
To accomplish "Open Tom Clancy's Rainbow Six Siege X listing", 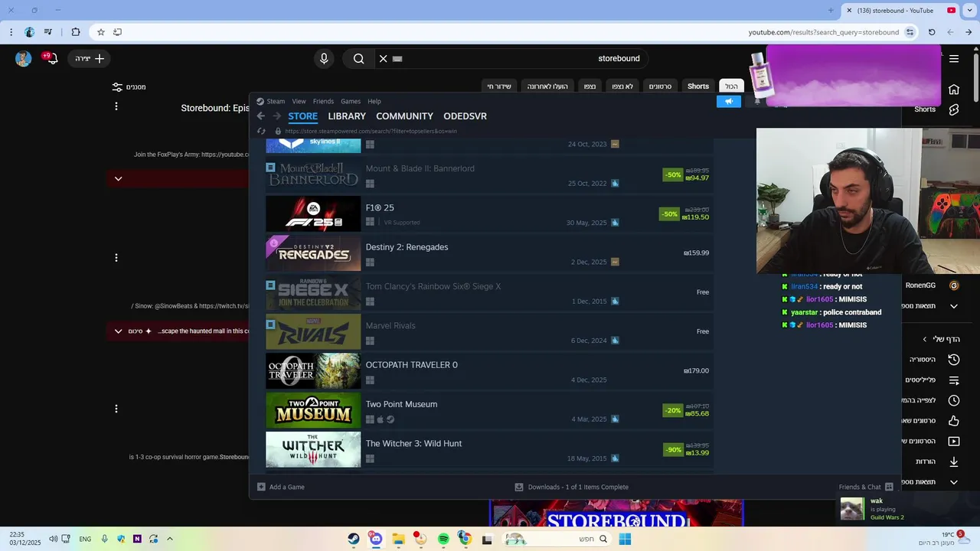I will click(x=489, y=293).
